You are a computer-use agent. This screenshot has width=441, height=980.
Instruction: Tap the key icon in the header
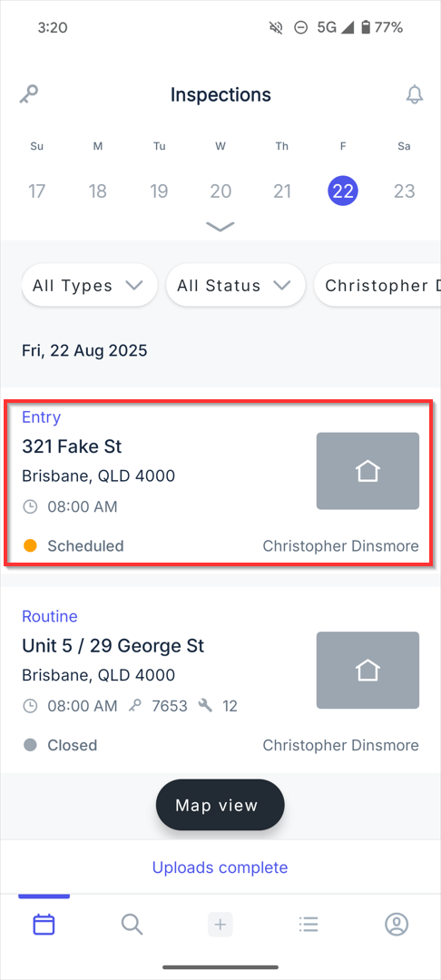29,94
